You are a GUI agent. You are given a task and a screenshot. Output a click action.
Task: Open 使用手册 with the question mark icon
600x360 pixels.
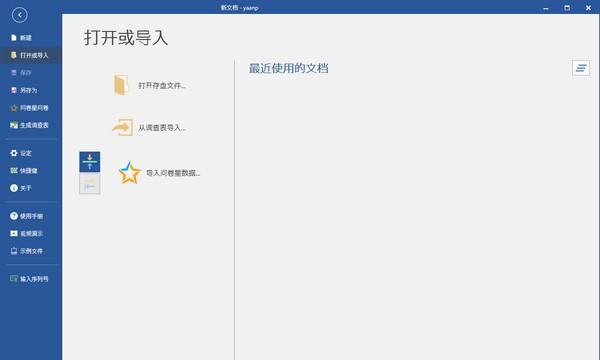pos(27,216)
